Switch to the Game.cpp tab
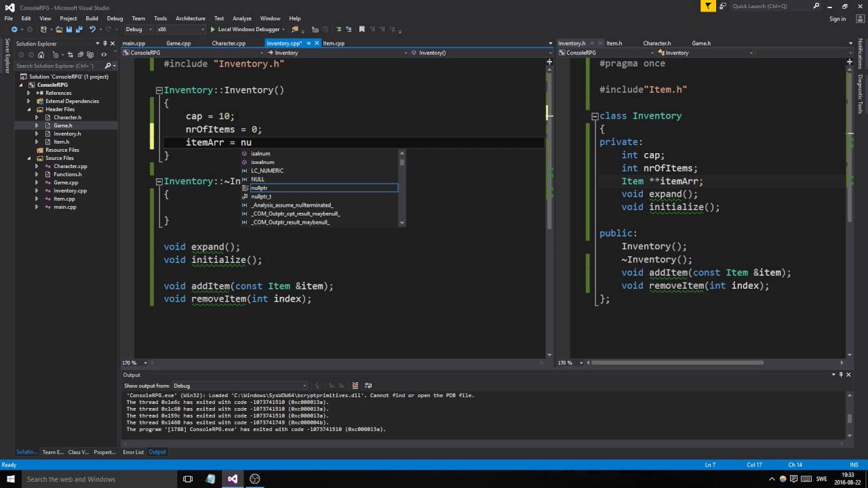The height and width of the screenshot is (488, 868). pos(178,43)
